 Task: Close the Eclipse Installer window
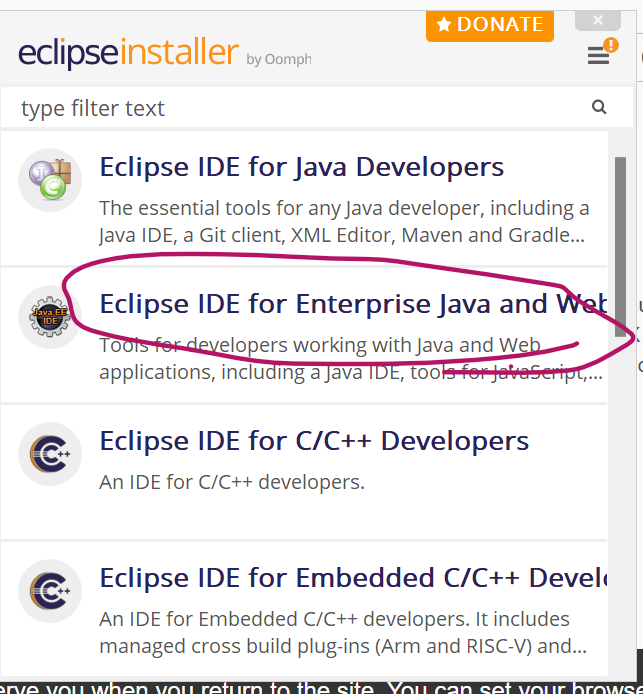pos(597,20)
